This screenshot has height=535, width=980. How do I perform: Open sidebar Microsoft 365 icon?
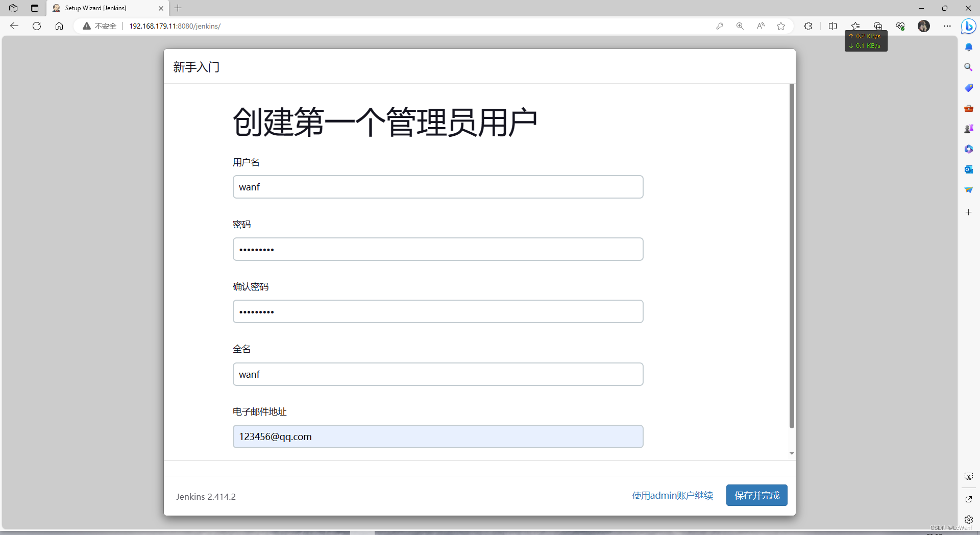point(968,149)
